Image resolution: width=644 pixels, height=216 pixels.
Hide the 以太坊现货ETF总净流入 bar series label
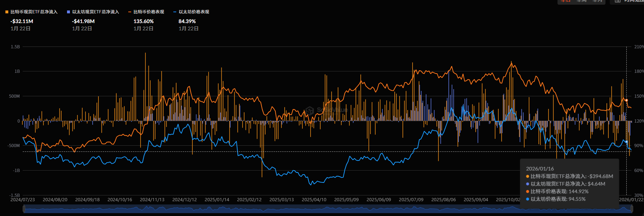tap(96, 12)
